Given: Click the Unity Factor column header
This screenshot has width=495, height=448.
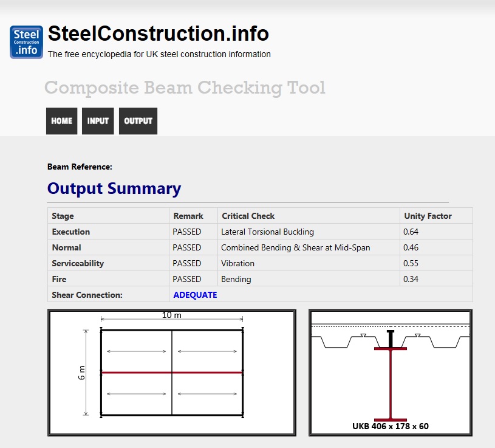Looking at the screenshot, I should [x=428, y=216].
